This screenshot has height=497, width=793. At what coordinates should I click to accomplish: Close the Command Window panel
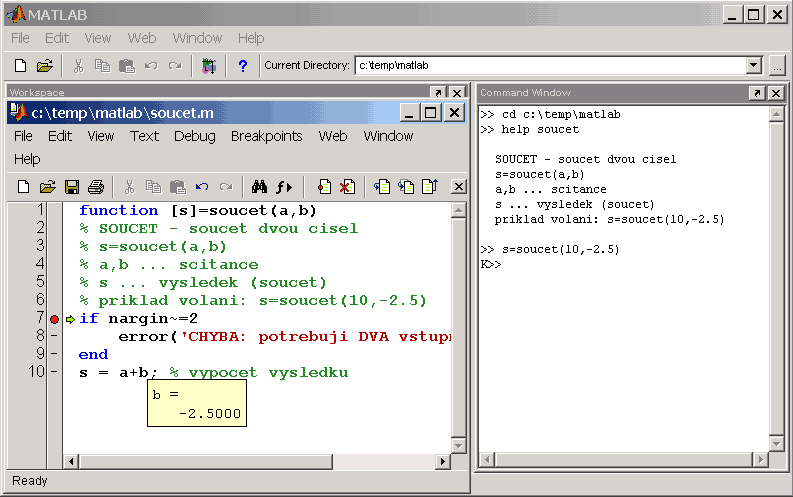click(775, 93)
